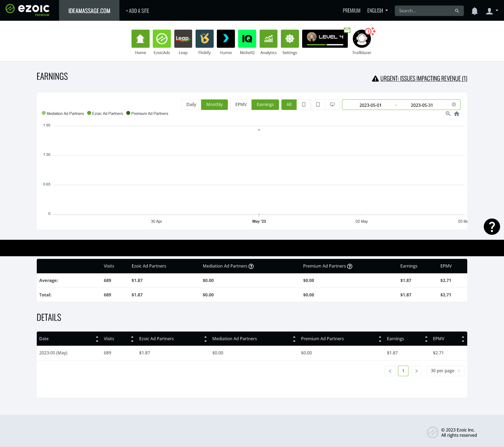Screen dimensions: 504x447
Task: Show Earnings metric on chart
Action: (x=265, y=104)
